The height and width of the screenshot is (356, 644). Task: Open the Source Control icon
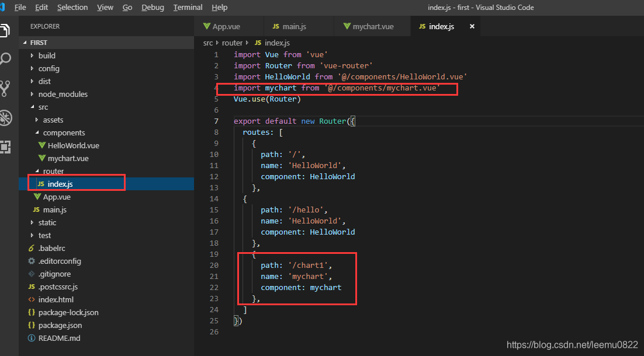[5, 89]
